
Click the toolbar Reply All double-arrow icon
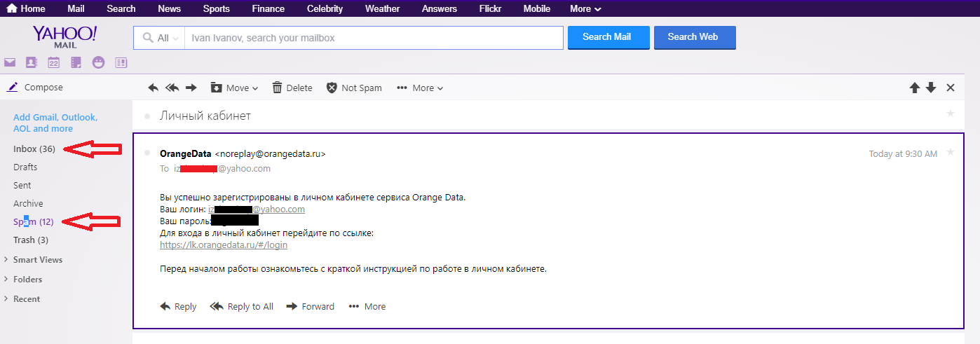point(172,88)
